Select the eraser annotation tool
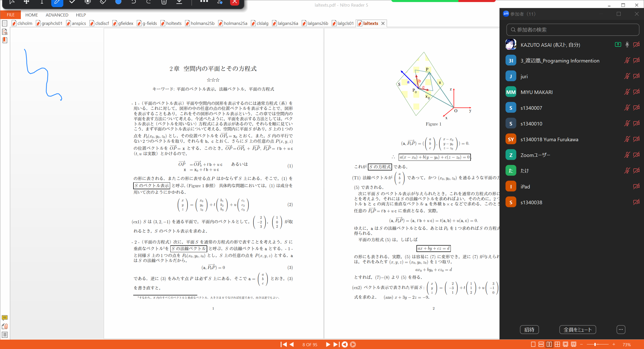The image size is (644, 349). 103,2
